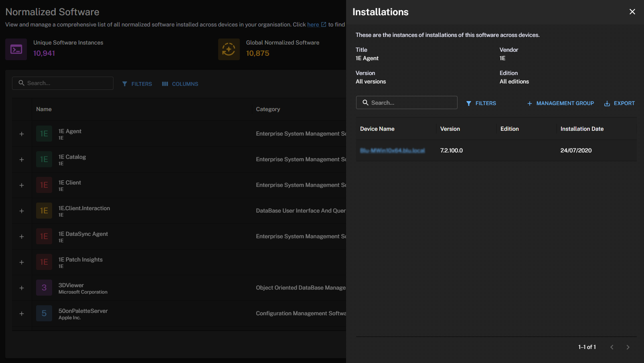Go to the previous page of installations
The height and width of the screenshot is (363, 644).
[612, 347]
